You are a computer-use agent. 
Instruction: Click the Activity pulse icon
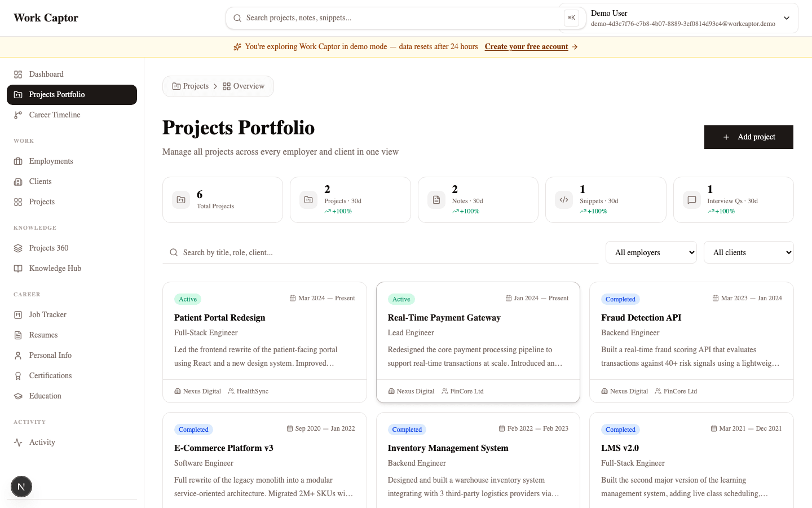pyautogui.click(x=18, y=443)
